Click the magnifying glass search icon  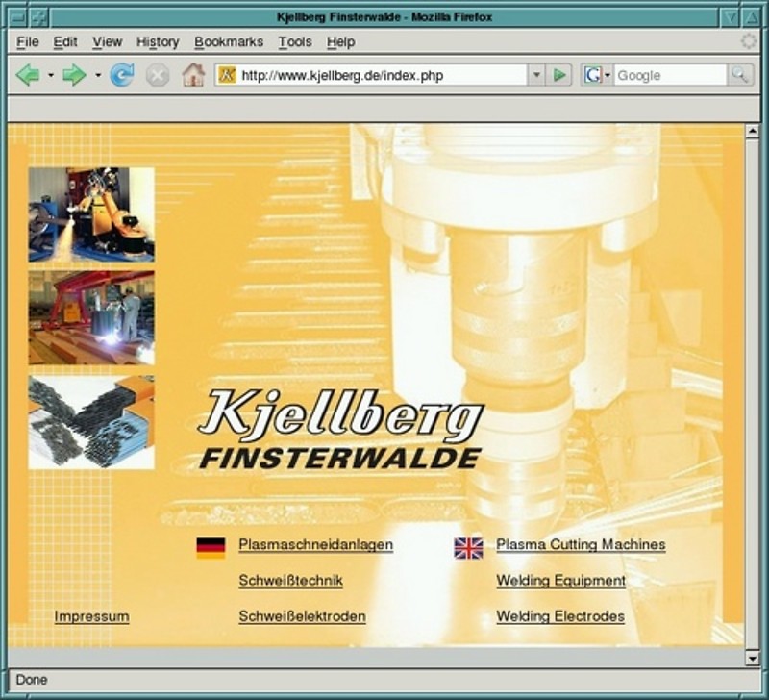pyautogui.click(x=739, y=75)
